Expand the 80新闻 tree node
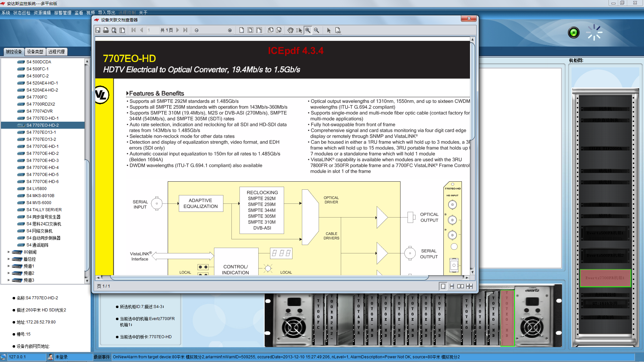This screenshot has width=644, height=362. coord(9,252)
